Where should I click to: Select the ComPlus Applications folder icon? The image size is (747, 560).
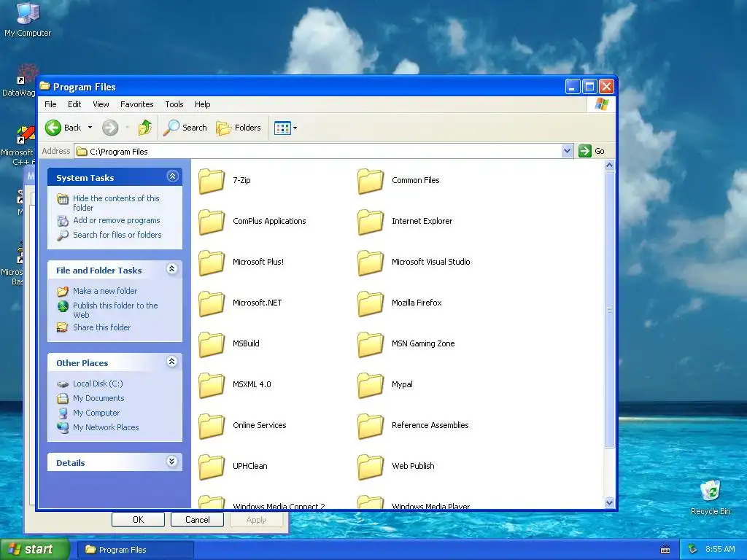click(x=212, y=222)
